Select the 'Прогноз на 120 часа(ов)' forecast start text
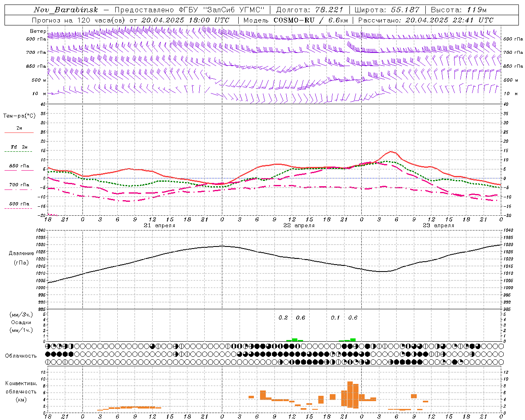The width and height of the screenshot is (525, 420). click(x=79, y=20)
